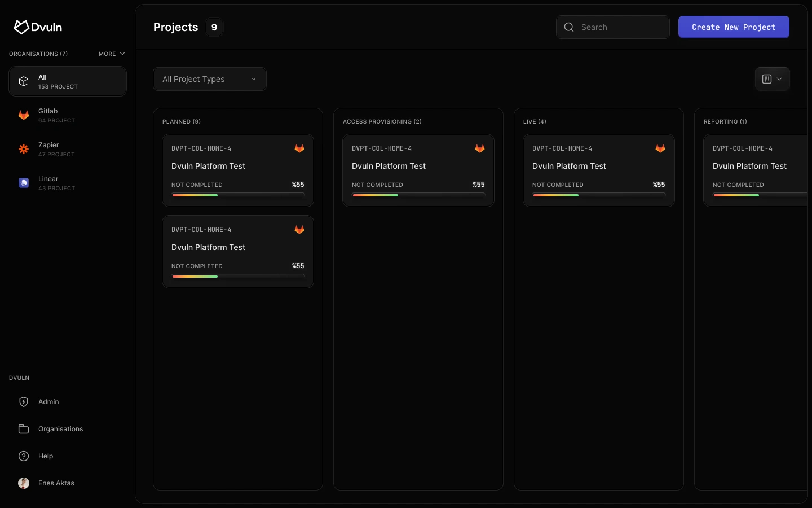Click the Gitlab fox icon in sidebar
812x508 pixels.
24,115
